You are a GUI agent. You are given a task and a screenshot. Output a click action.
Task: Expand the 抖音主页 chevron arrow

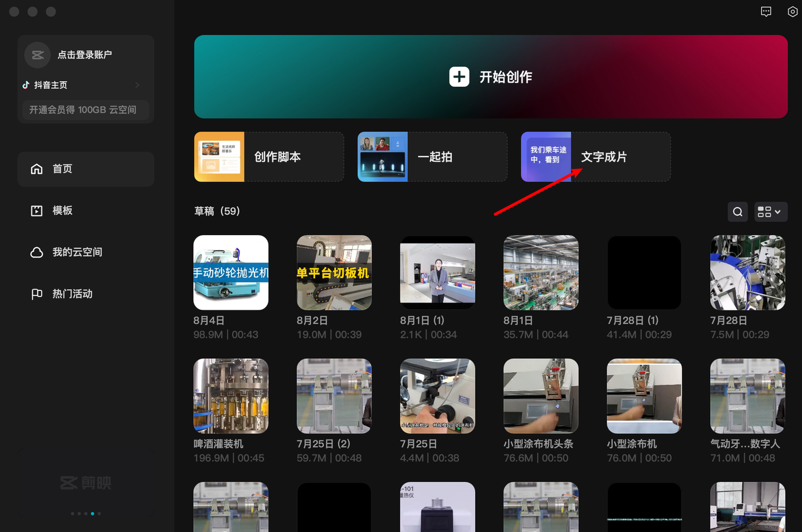tap(137, 85)
